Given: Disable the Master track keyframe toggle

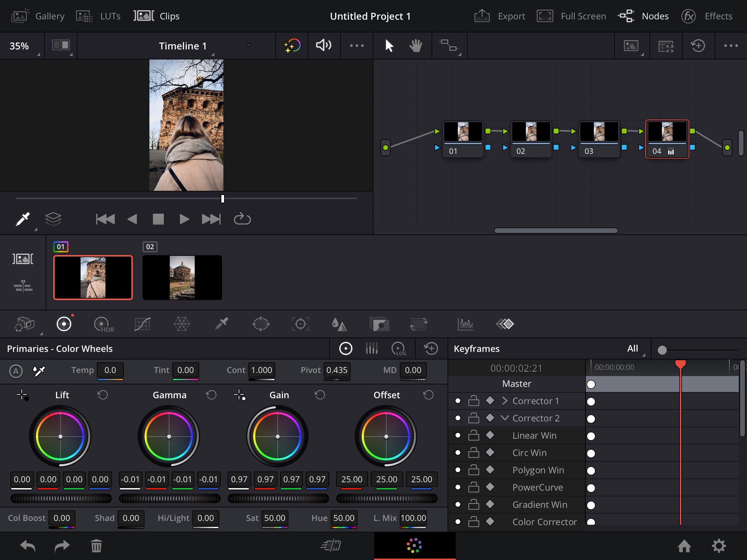Looking at the screenshot, I should (591, 384).
